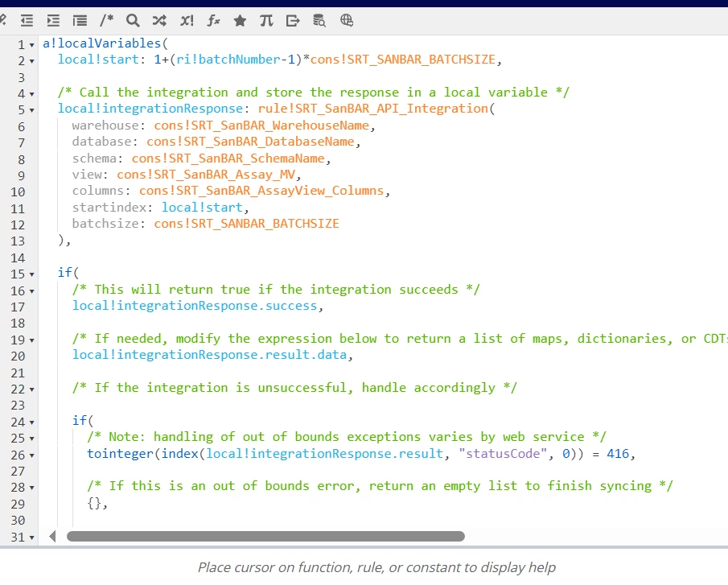The height and width of the screenshot is (585, 728).
Task: Collapse code fold arrow on line 1
Action: click(31, 45)
